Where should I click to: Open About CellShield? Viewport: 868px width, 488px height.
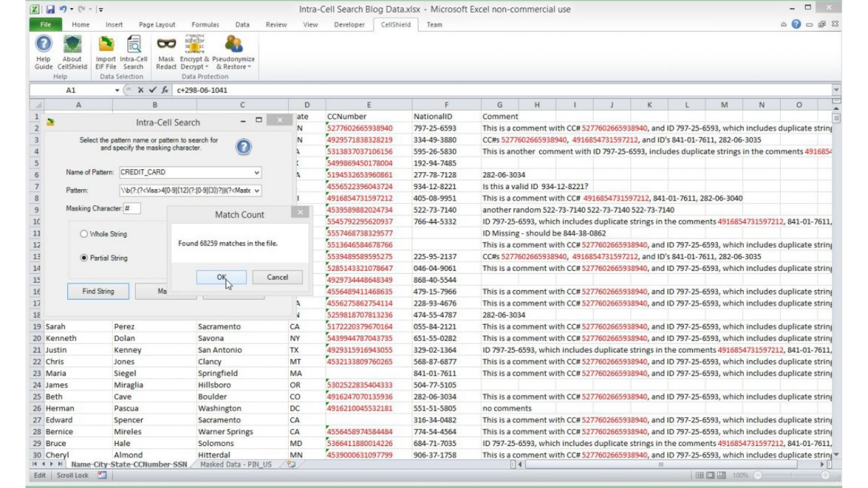coord(72,52)
